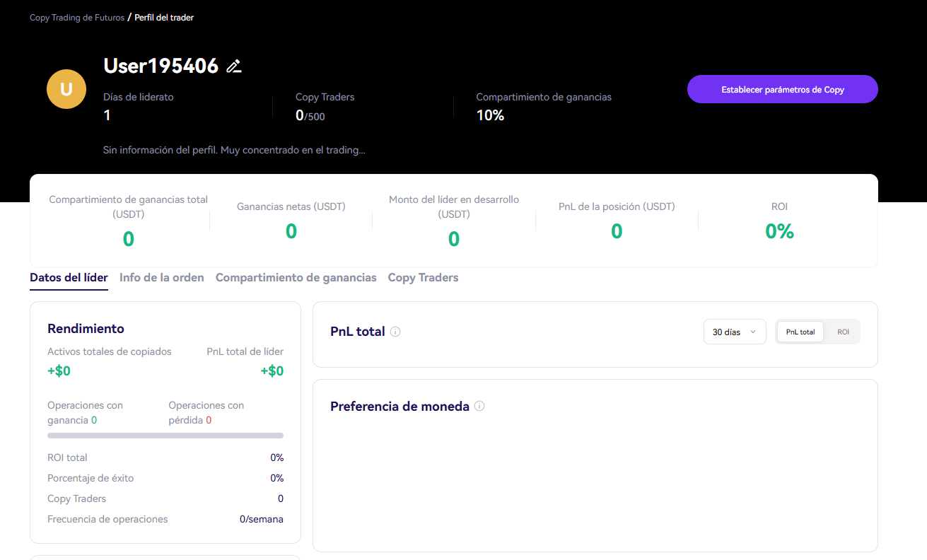This screenshot has height=560, width=927.
Task: Click the wins versus losses progress bar
Action: coord(165,436)
